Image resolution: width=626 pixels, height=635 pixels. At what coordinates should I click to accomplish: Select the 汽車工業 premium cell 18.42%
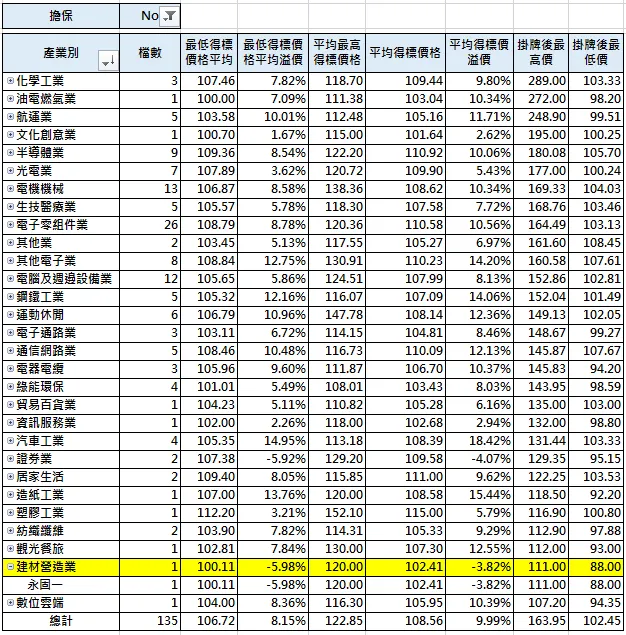click(x=479, y=441)
